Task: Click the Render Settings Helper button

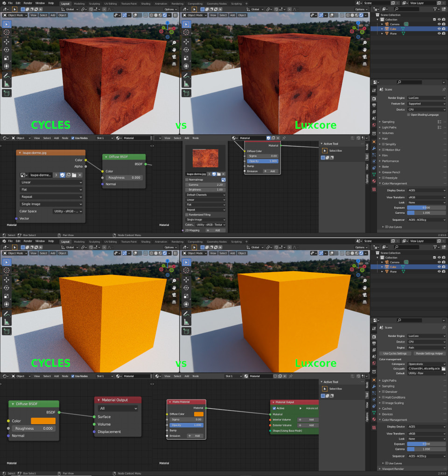Action: click(429, 353)
